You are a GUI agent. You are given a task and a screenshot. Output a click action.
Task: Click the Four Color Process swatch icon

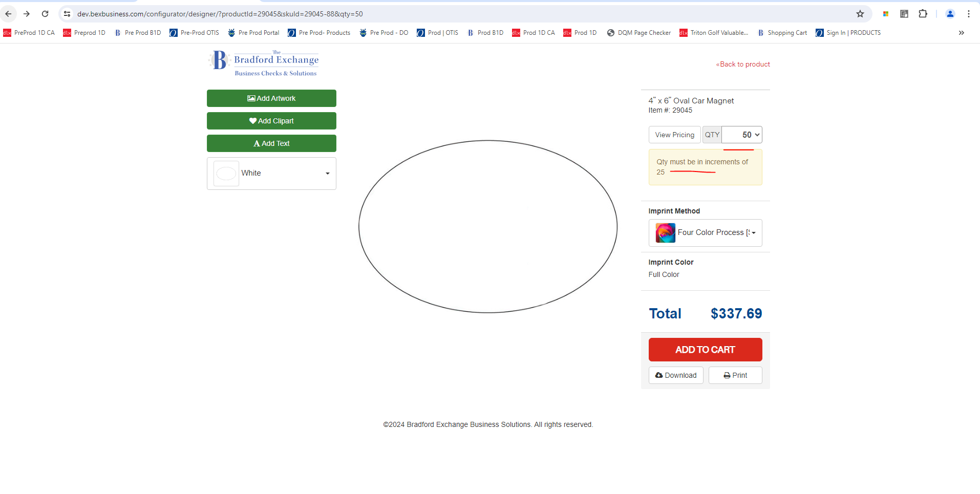(665, 233)
